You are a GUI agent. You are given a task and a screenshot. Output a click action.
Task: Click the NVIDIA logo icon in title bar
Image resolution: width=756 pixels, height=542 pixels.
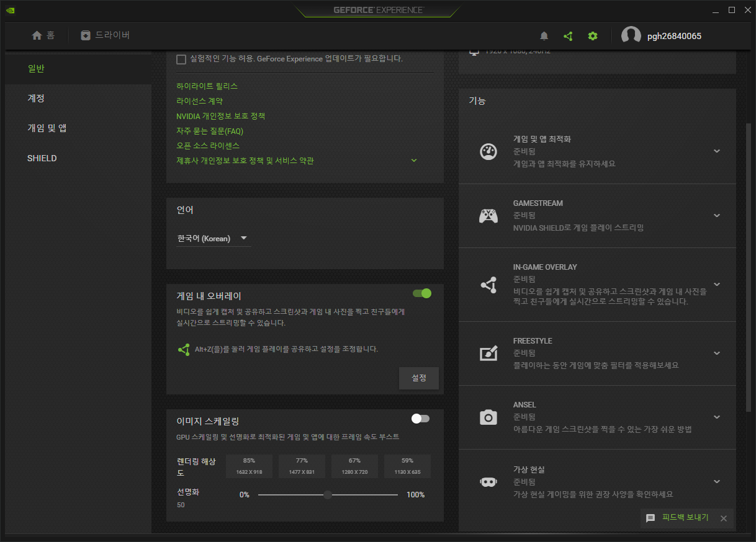click(x=11, y=10)
